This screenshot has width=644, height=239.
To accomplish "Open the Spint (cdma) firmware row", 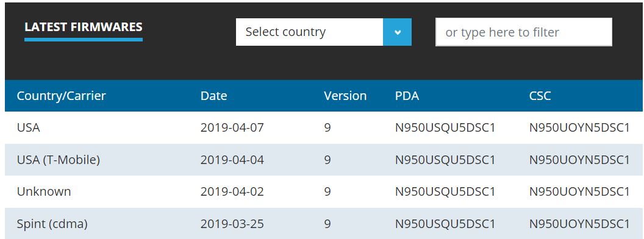I will (324, 224).
